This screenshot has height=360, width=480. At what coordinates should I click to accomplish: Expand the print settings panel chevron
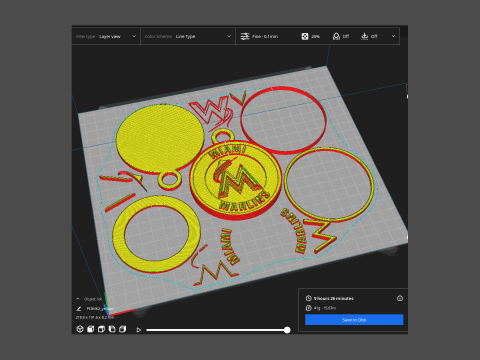pyautogui.click(x=393, y=36)
